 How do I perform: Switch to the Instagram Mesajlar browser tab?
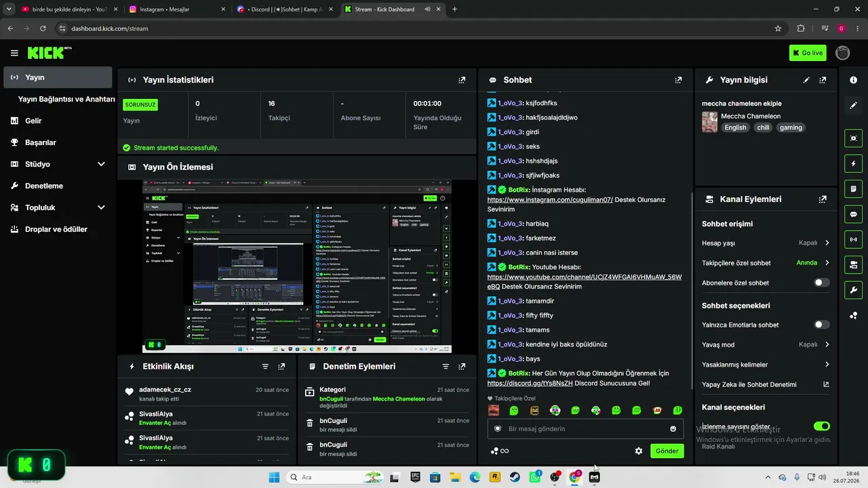tap(176, 9)
